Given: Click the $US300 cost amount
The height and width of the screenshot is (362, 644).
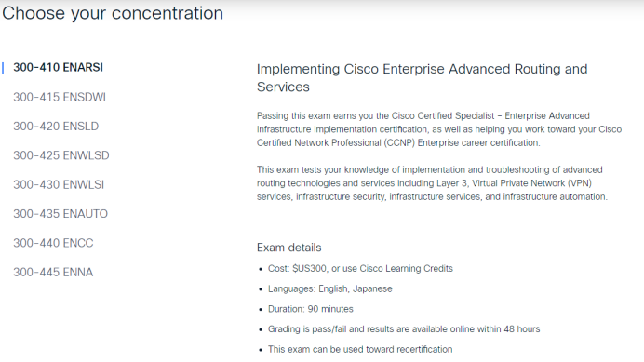Looking at the screenshot, I should tap(310, 268).
